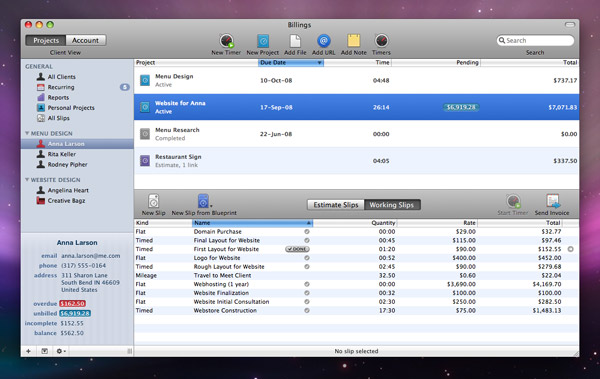
Task: Click the Start Timer icon in slips bar
Action: click(x=513, y=201)
